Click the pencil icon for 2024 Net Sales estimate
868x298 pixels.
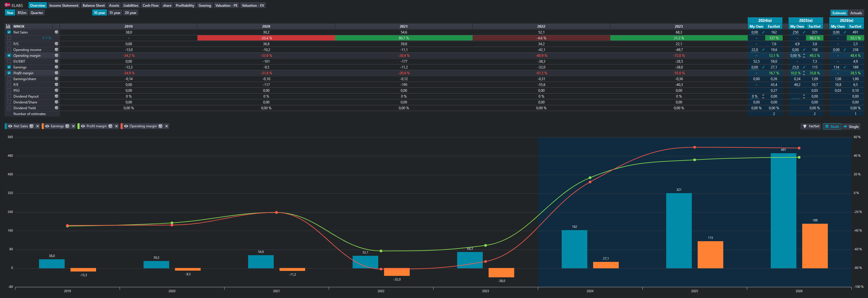click(x=763, y=32)
